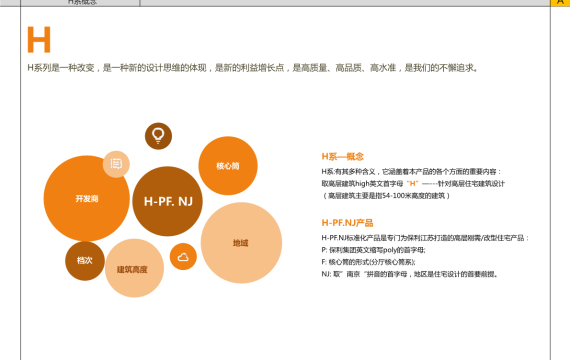Click the sentence starting with H系列是一种改变
This screenshot has height=360, width=570.
click(x=253, y=68)
